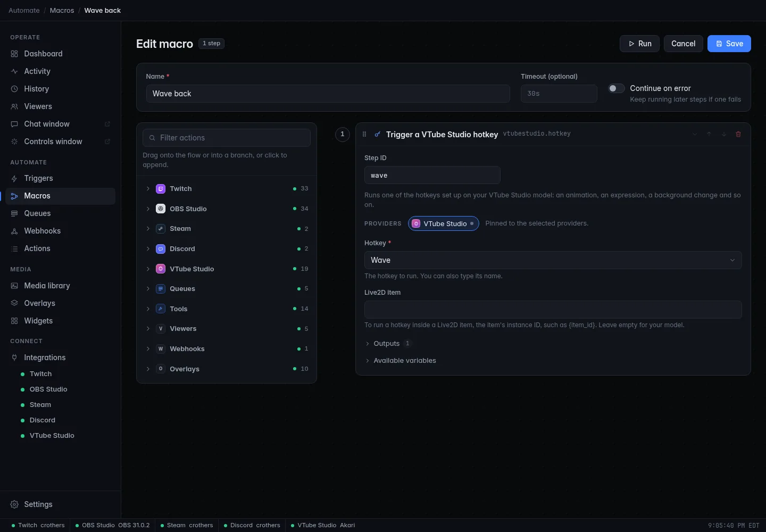Viewport: 766px width, 532px height.
Task: Open Widgets in the sidebar
Action: point(60,321)
